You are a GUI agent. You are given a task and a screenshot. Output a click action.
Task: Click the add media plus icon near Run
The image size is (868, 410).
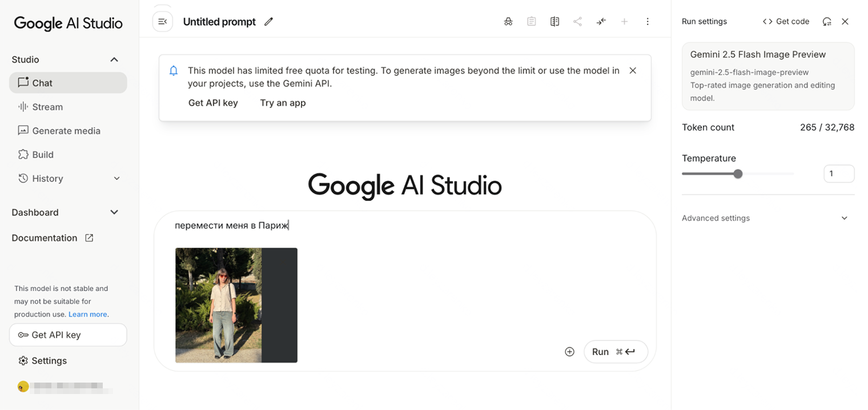point(569,352)
